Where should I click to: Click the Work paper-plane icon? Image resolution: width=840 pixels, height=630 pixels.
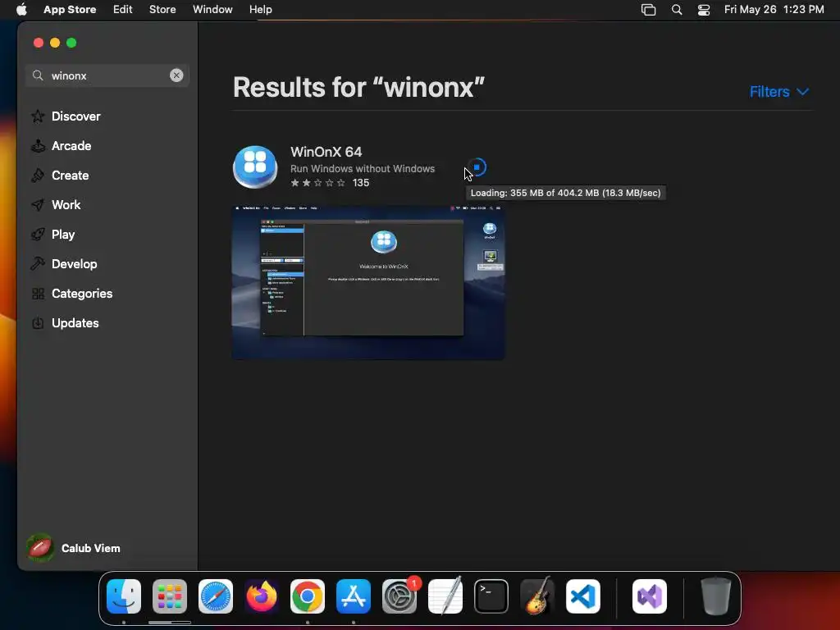(38, 204)
